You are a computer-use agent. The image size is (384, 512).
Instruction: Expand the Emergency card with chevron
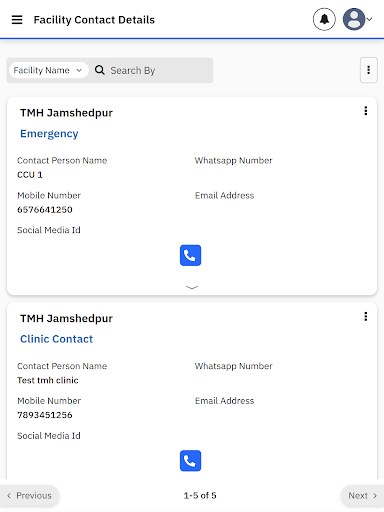click(192, 287)
